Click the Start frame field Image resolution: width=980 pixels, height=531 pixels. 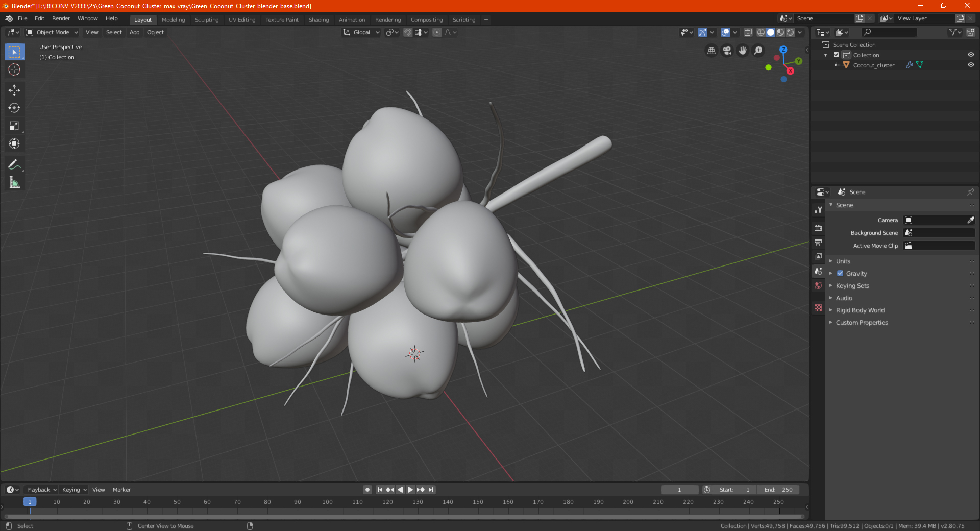pyautogui.click(x=734, y=489)
